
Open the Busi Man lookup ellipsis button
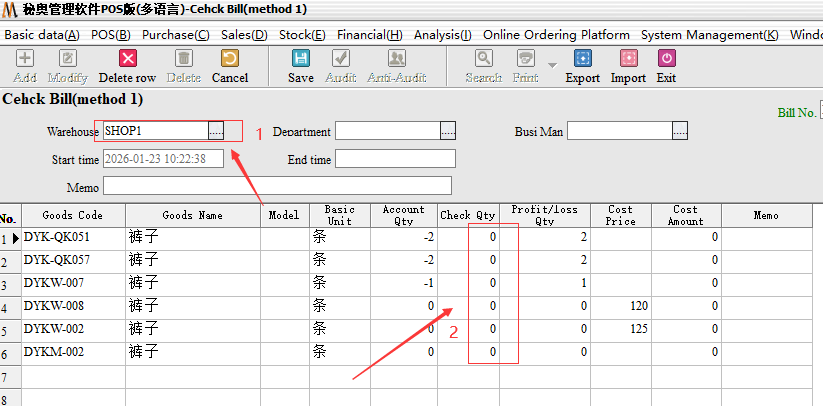coord(680,131)
